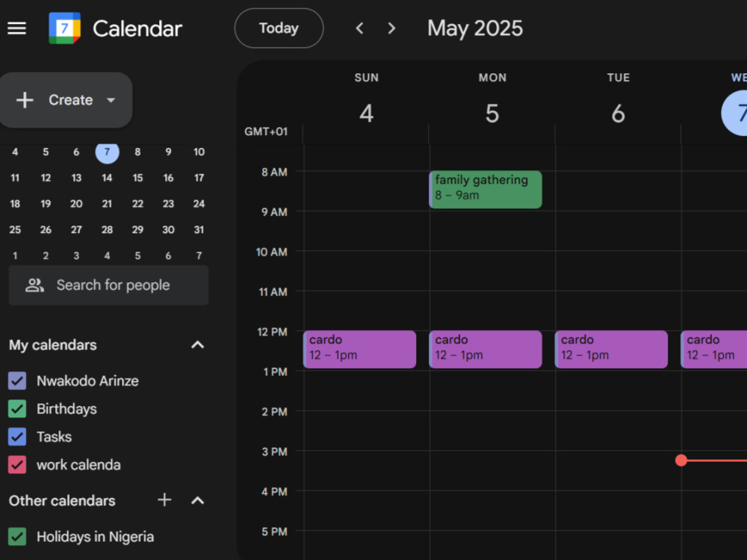Click the people icon in search box
The height and width of the screenshot is (560, 747).
(x=35, y=285)
